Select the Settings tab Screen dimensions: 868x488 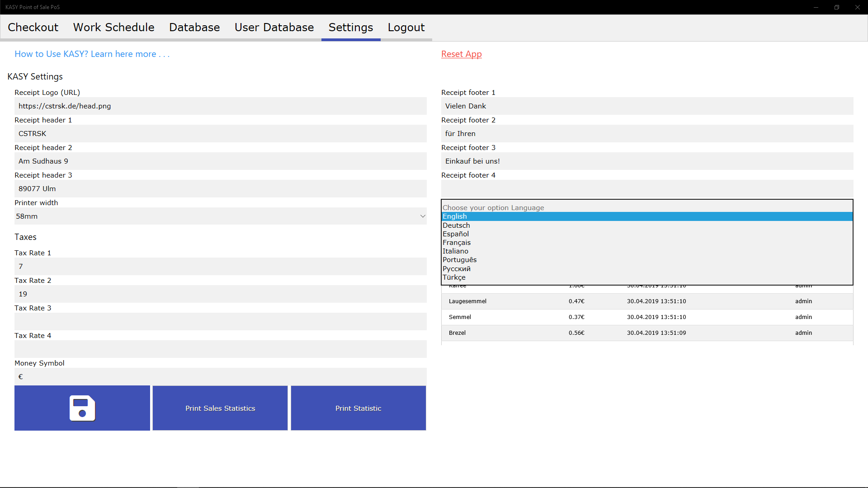pyautogui.click(x=351, y=28)
